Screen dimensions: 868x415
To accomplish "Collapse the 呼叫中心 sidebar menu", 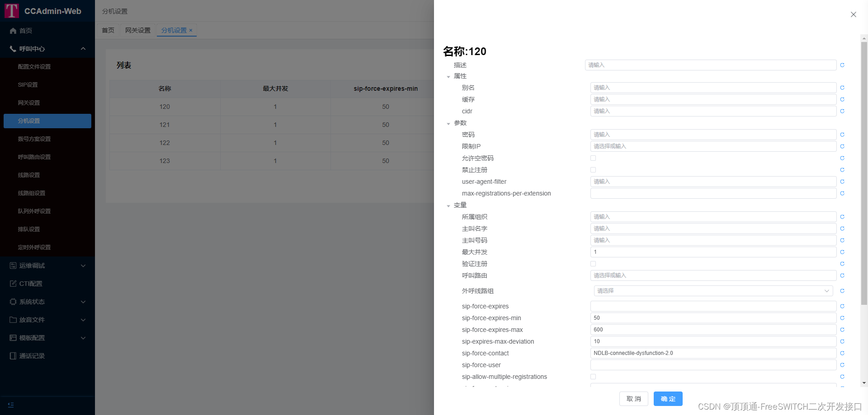I will [x=47, y=49].
